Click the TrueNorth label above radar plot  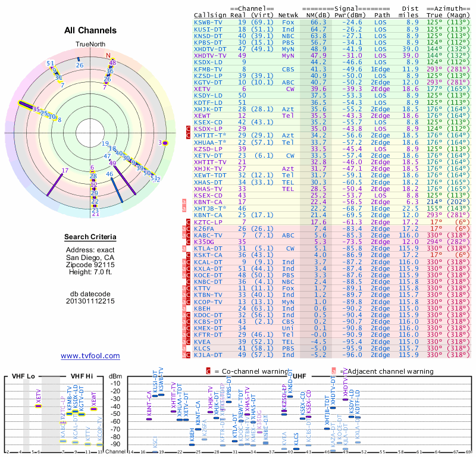[90, 45]
